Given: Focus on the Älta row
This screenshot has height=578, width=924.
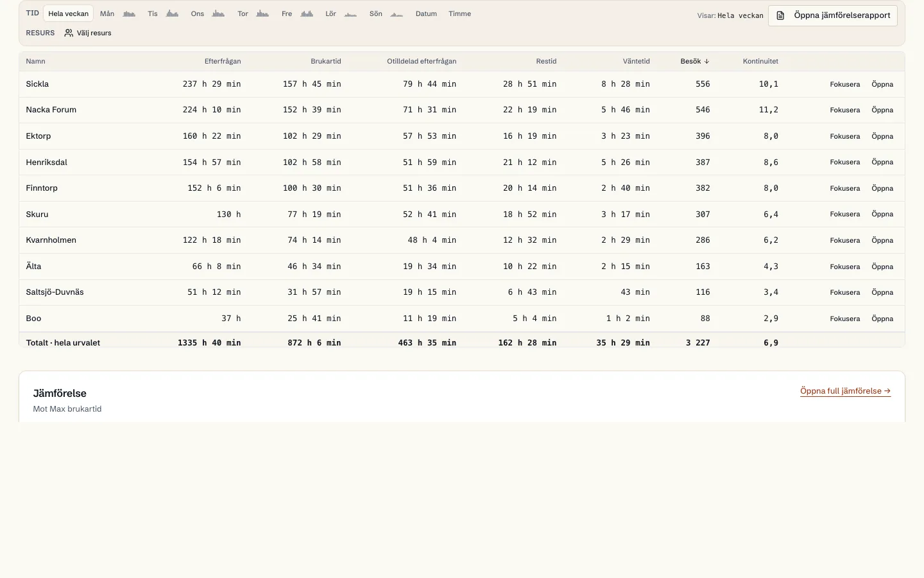Looking at the screenshot, I should 845,267.
